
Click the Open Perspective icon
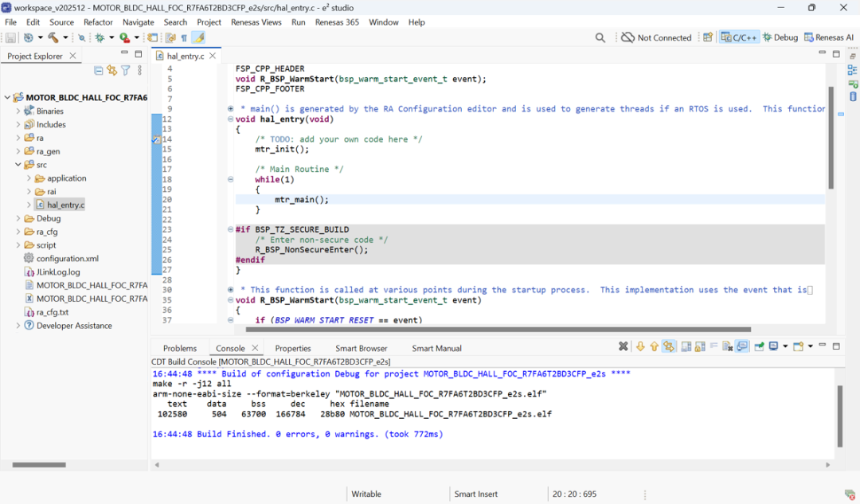click(x=708, y=37)
